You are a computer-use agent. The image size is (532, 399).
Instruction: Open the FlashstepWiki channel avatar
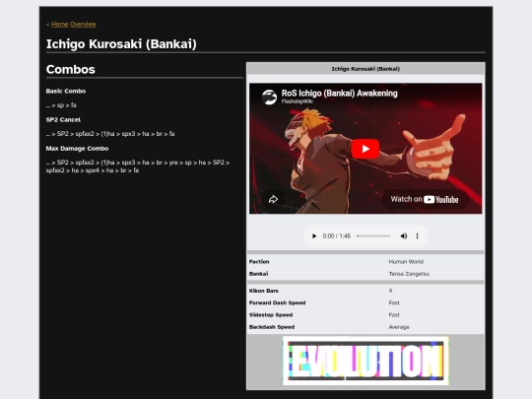[269, 97]
